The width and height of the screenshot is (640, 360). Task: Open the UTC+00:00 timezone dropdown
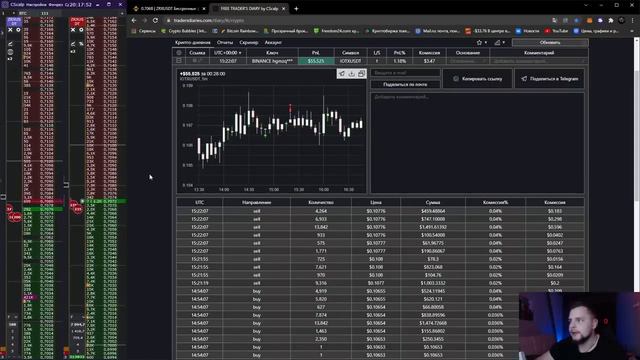click(228, 53)
